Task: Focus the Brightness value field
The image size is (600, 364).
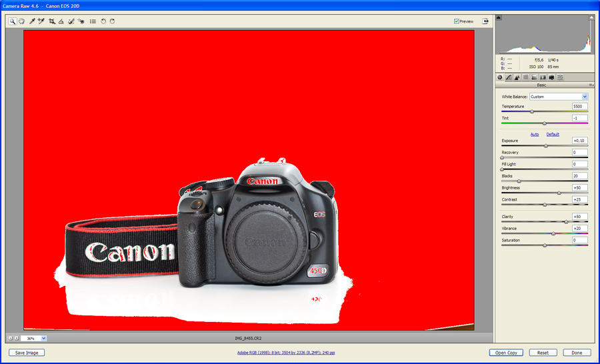Action: pyautogui.click(x=580, y=188)
